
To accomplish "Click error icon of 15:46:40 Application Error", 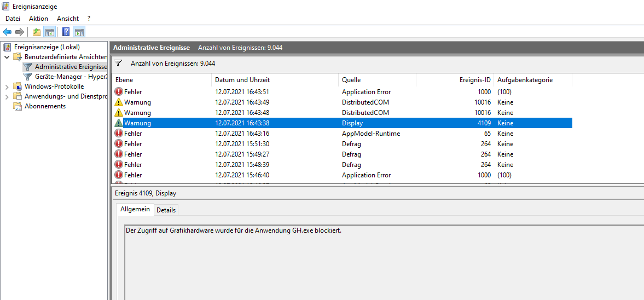I will pos(119,175).
